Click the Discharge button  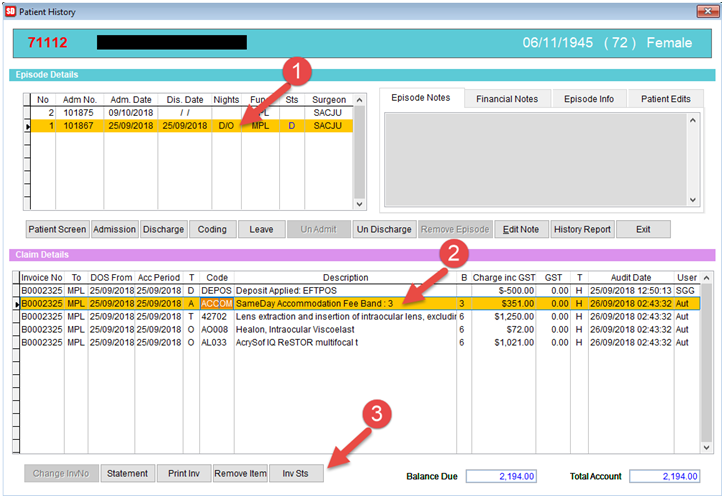(163, 229)
